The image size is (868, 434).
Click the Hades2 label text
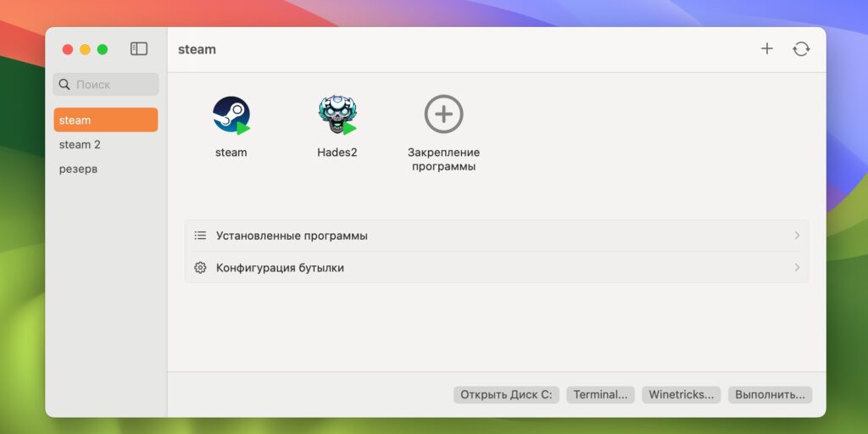[337, 153]
